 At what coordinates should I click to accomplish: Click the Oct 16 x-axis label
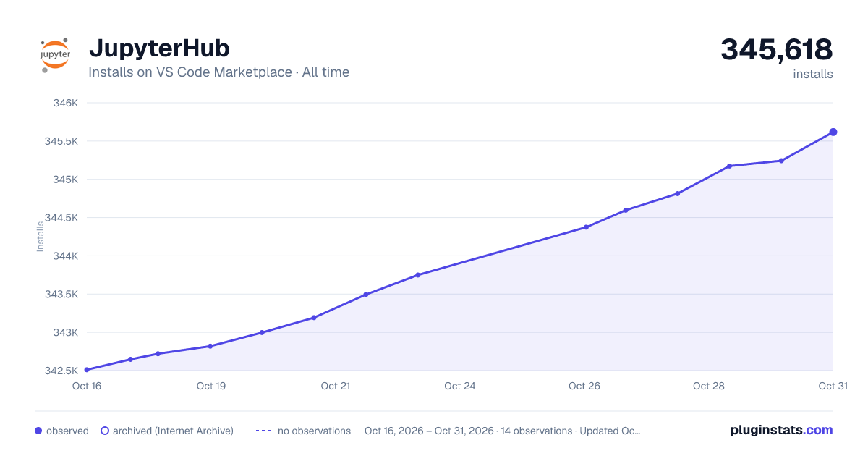[87, 386]
